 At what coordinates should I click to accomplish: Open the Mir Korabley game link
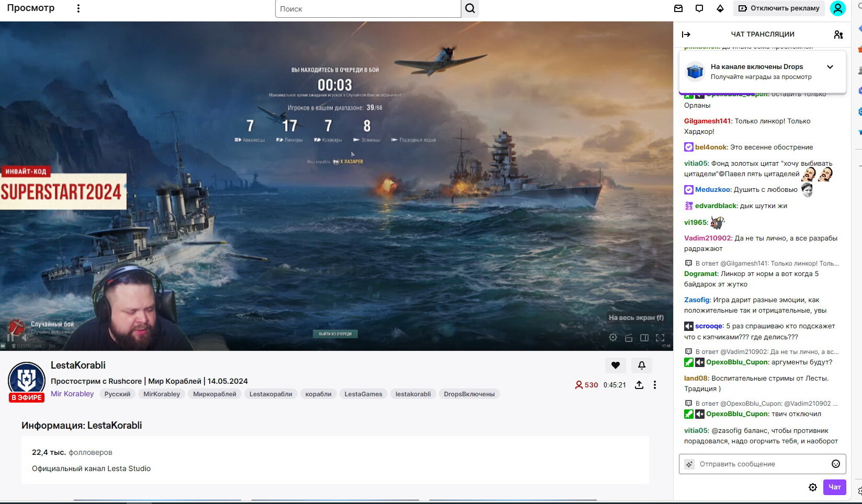click(72, 394)
